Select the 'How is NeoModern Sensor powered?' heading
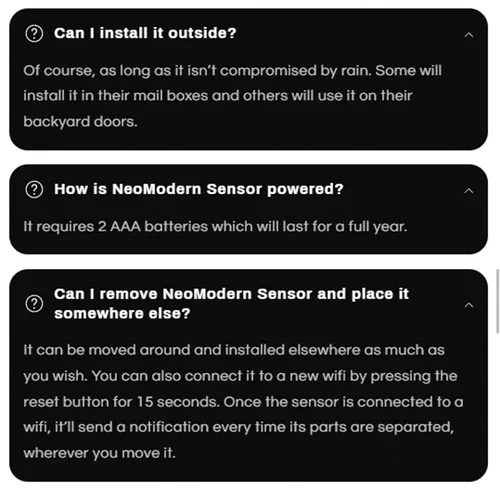The height and width of the screenshot is (493, 500). 199,189
